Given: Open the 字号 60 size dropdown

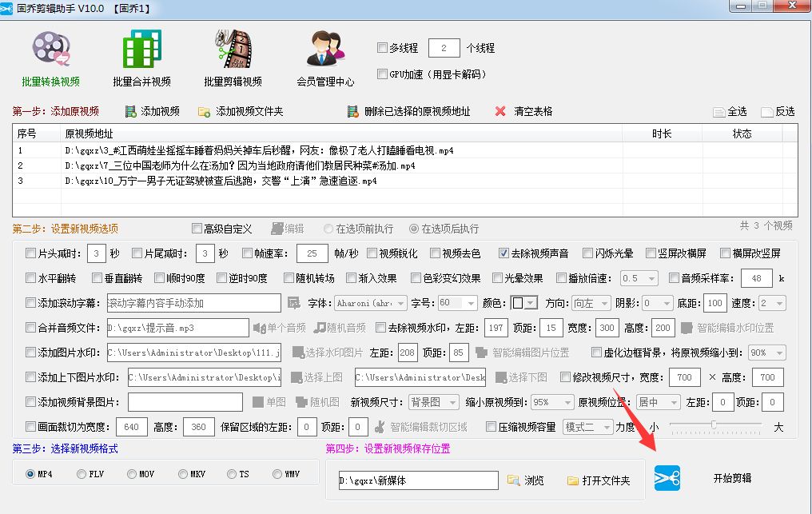Looking at the screenshot, I should (457, 303).
